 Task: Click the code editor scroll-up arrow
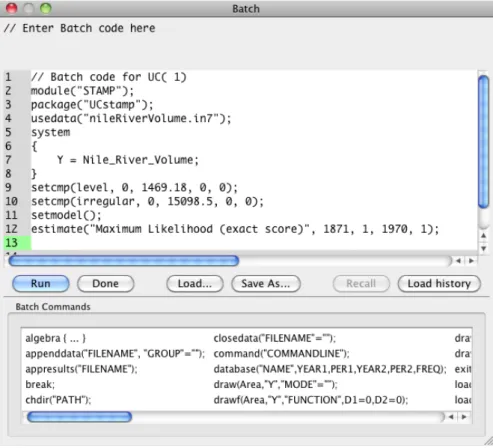coord(483,236)
